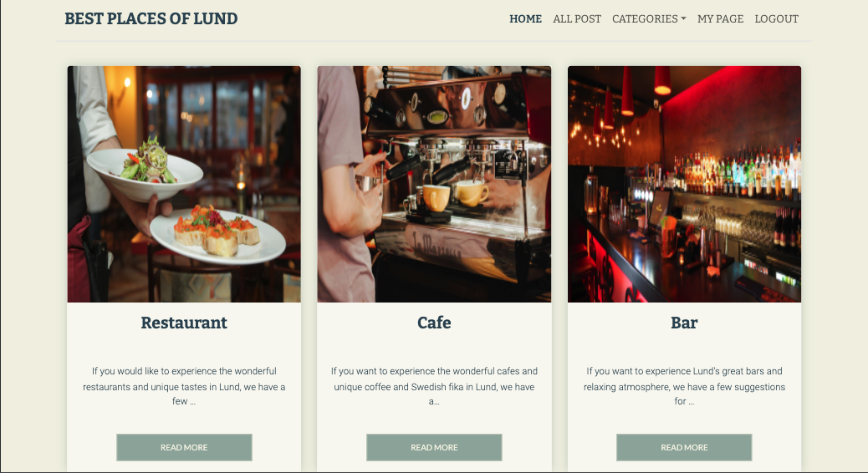Click the Bar interior photo
Viewport: 868px width, 473px height.
click(x=684, y=184)
